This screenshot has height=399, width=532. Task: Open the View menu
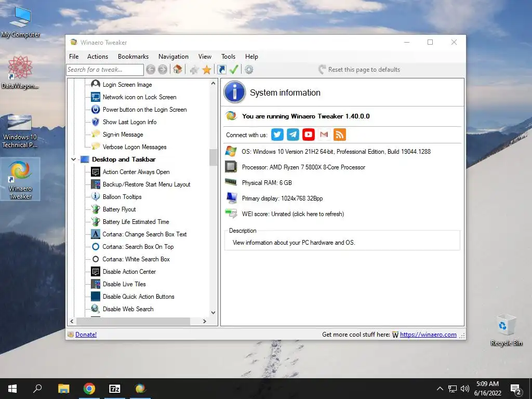coord(205,57)
